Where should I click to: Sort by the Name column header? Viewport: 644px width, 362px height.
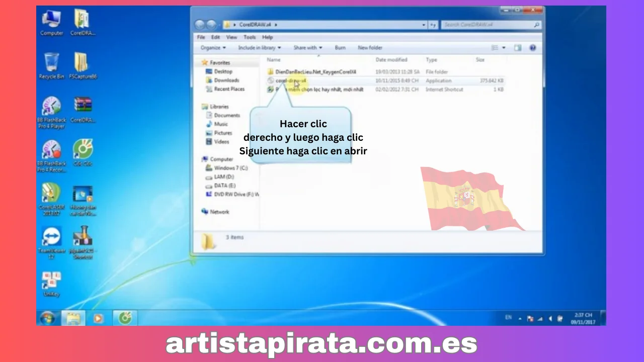pyautogui.click(x=273, y=60)
